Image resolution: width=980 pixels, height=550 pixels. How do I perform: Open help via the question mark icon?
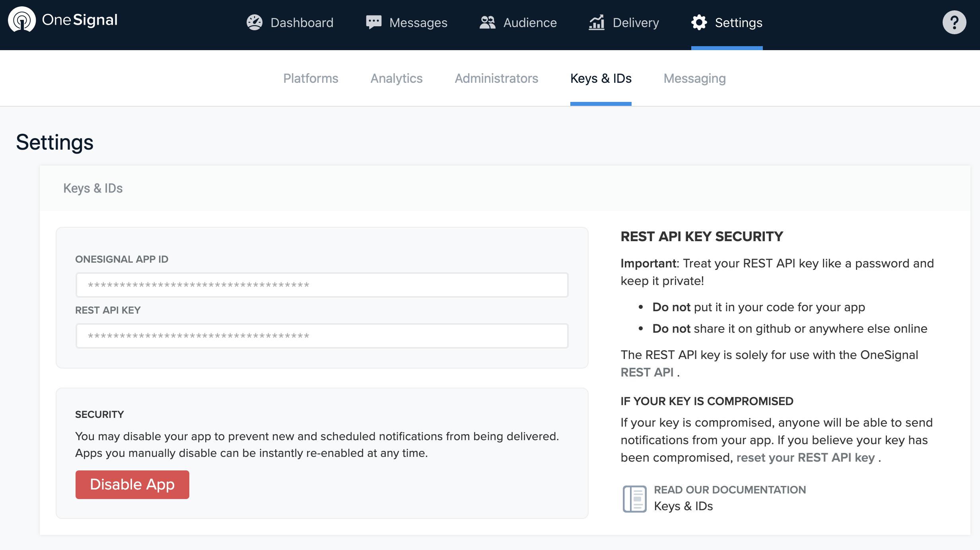click(954, 22)
